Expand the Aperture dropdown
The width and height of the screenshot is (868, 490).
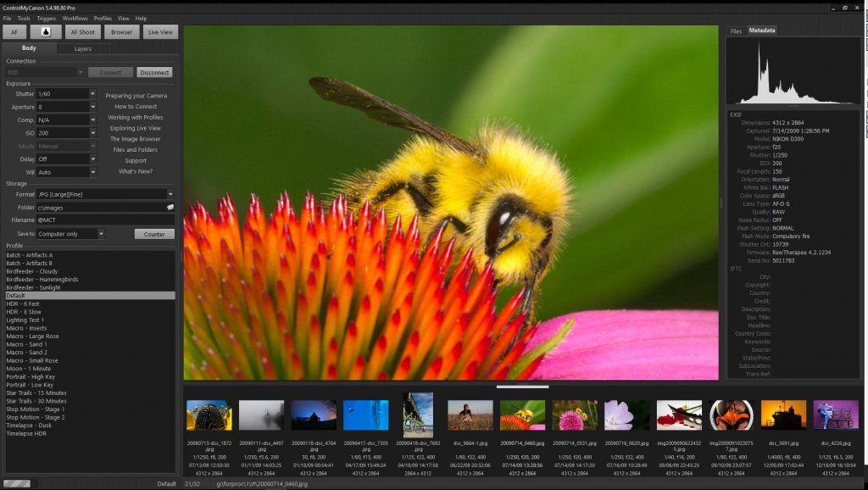coord(92,107)
